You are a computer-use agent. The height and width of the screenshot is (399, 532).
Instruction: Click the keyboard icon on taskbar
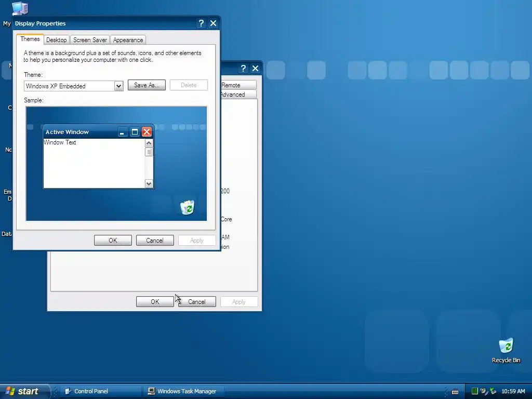[x=455, y=392]
